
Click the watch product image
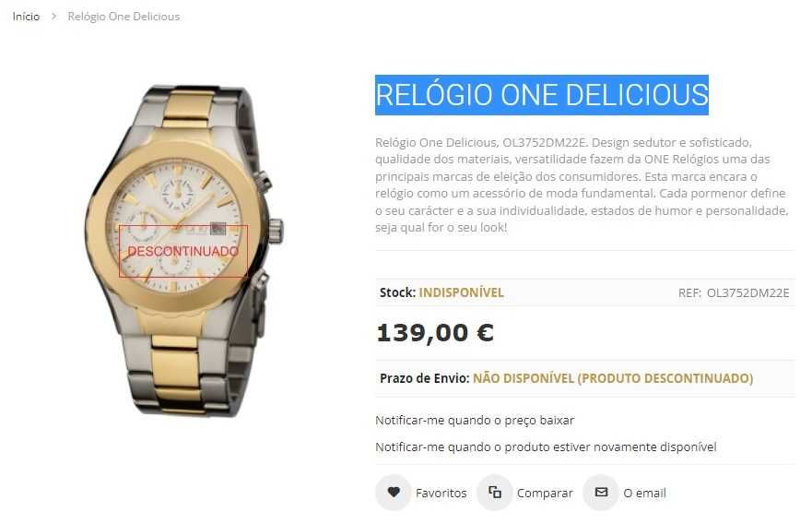(x=183, y=251)
